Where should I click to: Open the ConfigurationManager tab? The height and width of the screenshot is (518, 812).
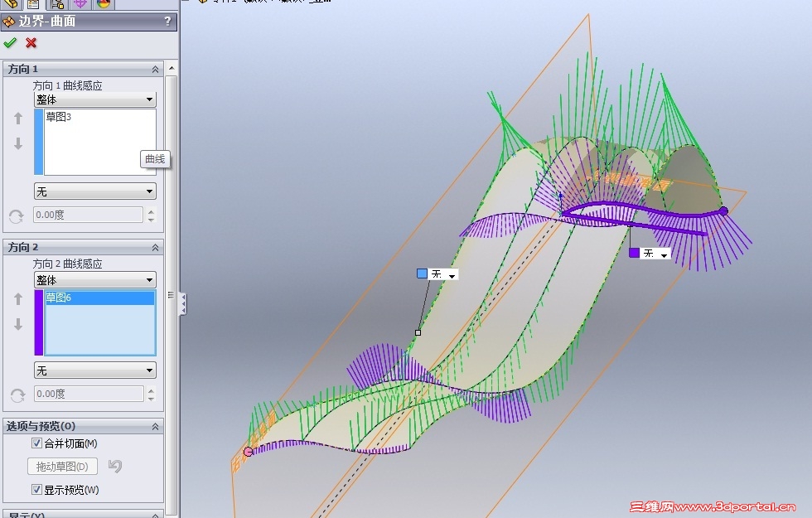(x=57, y=4)
